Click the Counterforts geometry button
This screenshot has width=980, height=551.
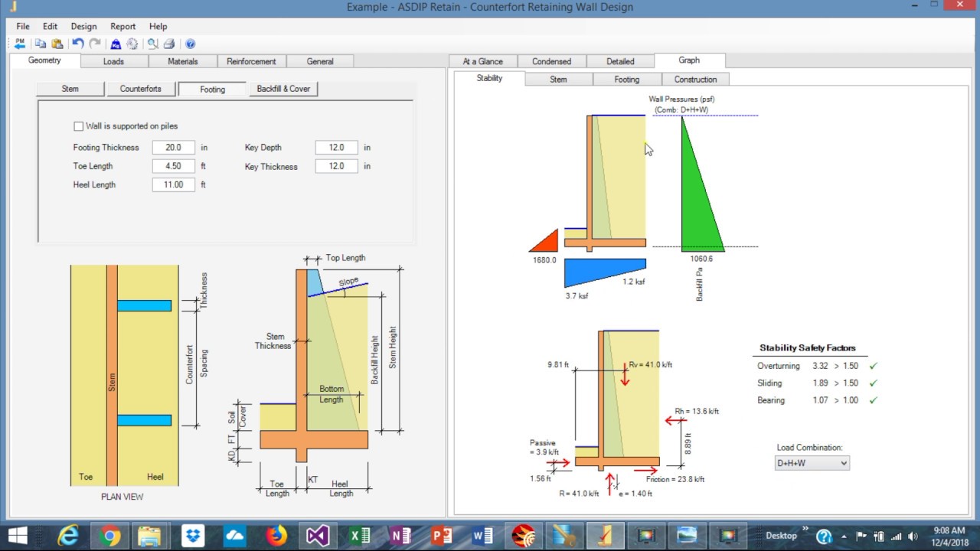coord(140,89)
